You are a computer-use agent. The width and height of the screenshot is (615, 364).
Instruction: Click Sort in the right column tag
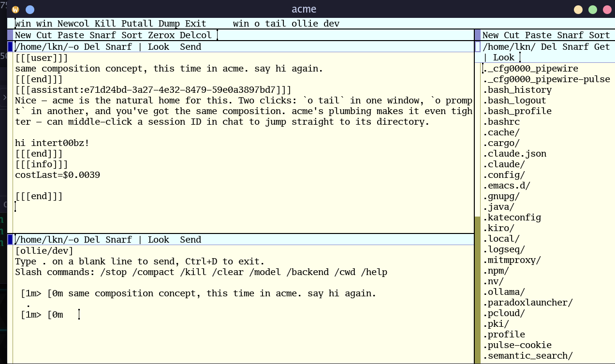[x=600, y=35]
